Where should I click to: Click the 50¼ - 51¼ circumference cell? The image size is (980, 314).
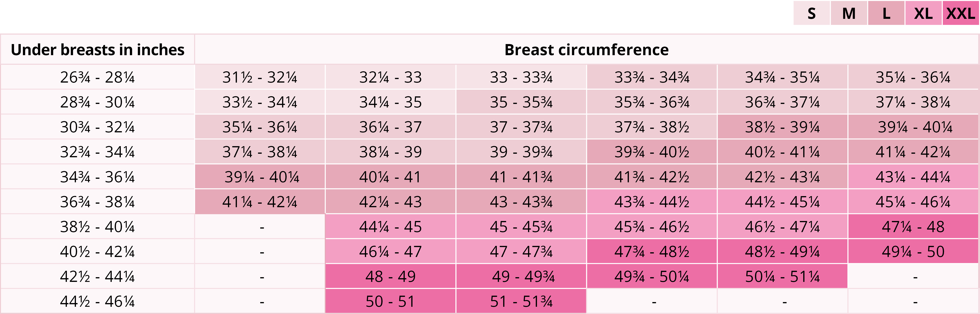(782, 277)
